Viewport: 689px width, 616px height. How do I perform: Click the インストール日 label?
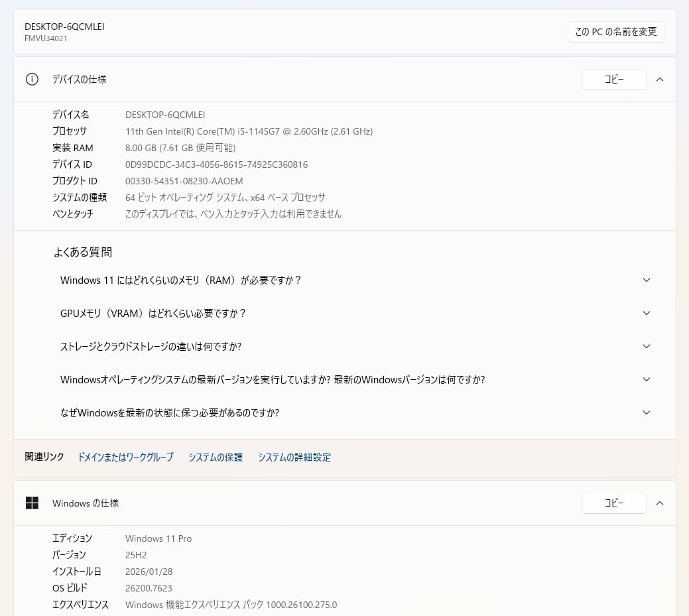[77, 572]
